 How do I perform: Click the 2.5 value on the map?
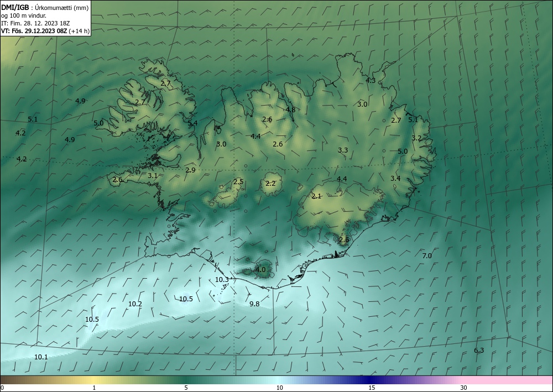tap(238, 182)
